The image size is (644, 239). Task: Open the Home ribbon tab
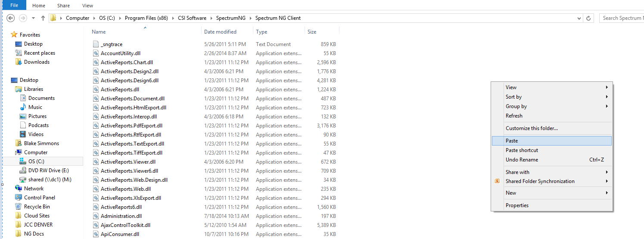[x=39, y=6]
